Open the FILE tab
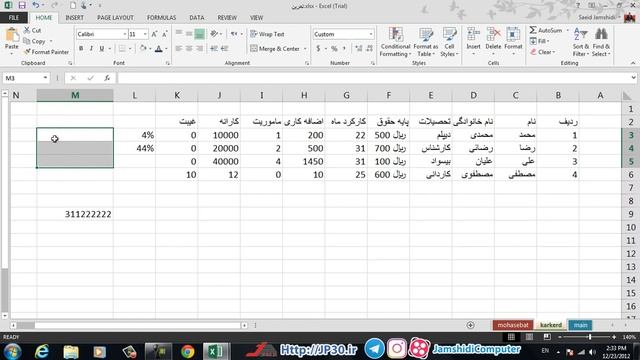The image size is (640, 360). coord(14,18)
